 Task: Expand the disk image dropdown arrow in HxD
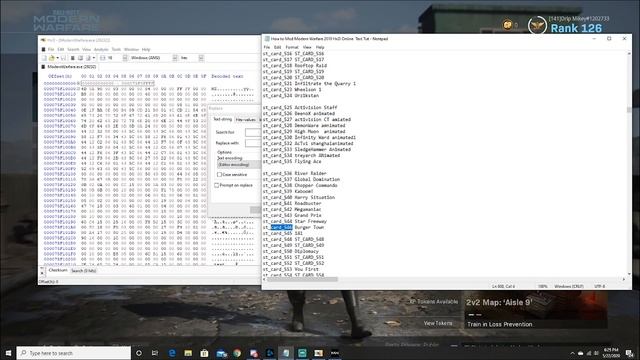coord(93,58)
